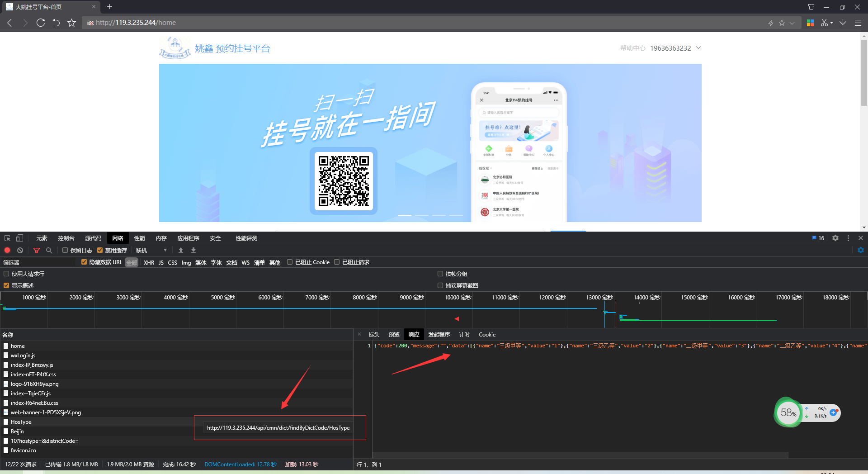The height and width of the screenshot is (474, 868).
Task: Reload the page with refresh icon
Action: point(41,23)
